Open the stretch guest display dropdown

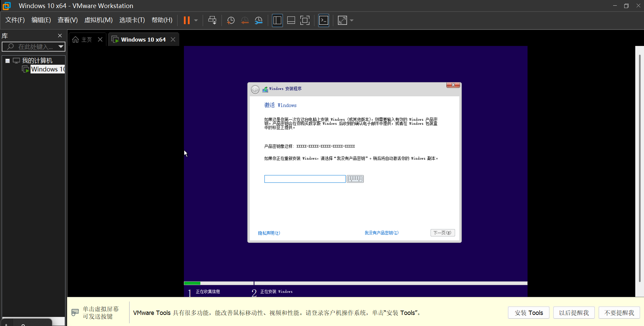click(x=351, y=20)
